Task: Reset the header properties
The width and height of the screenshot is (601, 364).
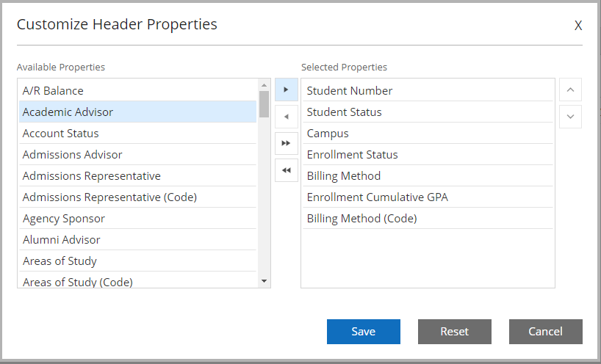Action: 455,332
